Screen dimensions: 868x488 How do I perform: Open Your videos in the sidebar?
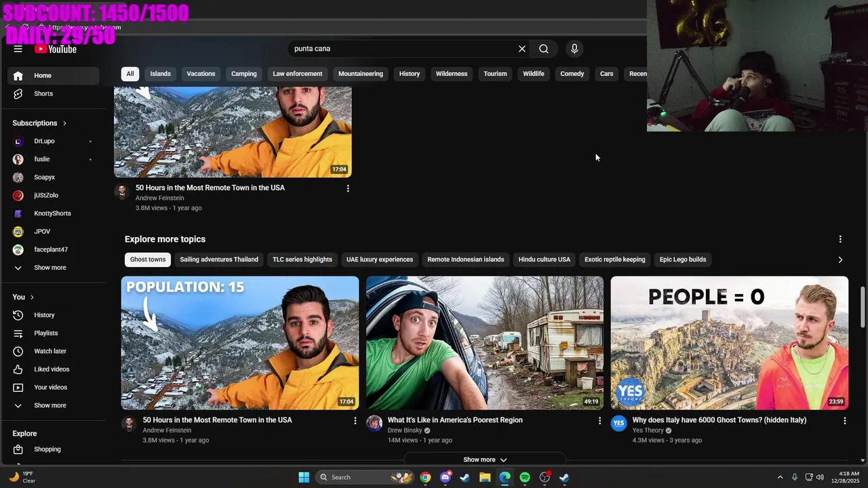click(x=54, y=387)
